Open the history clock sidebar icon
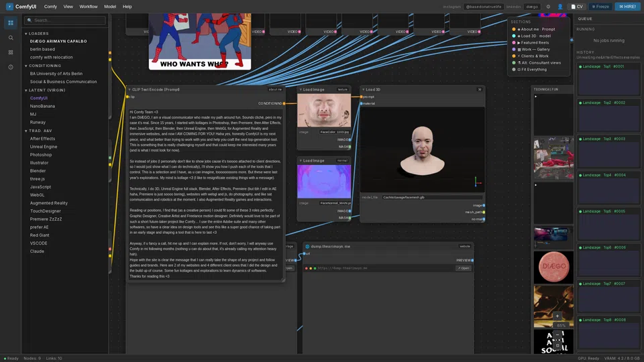Image resolution: width=644 pixels, height=362 pixels. [x=11, y=67]
